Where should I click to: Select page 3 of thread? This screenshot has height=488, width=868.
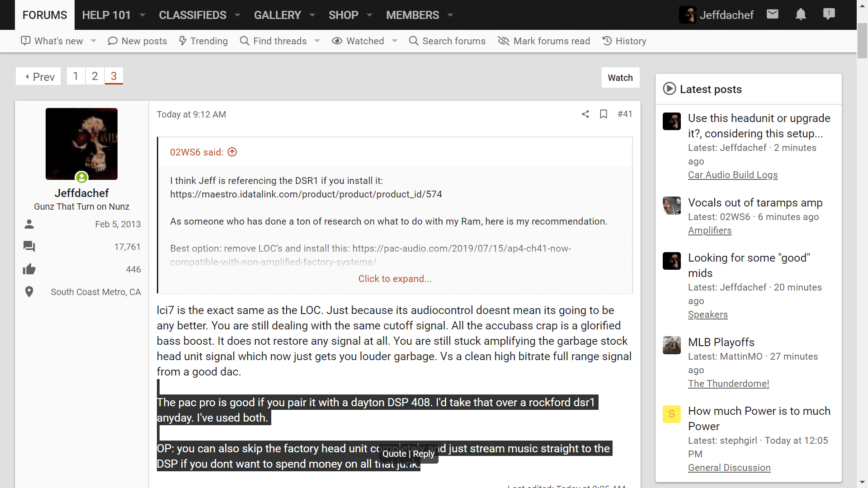pos(114,76)
